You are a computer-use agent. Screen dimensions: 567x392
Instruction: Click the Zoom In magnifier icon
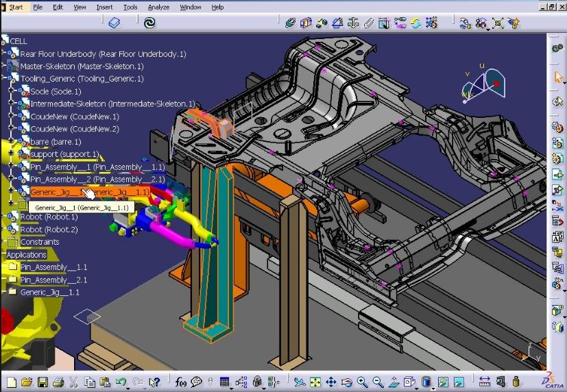(x=361, y=382)
